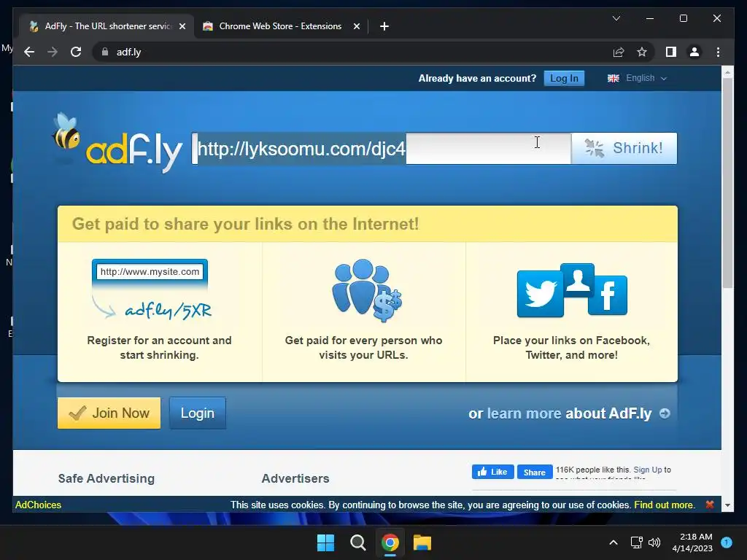This screenshot has height=560, width=747.
Task: Click the Sign Up link
Action: tap(648, 470)
